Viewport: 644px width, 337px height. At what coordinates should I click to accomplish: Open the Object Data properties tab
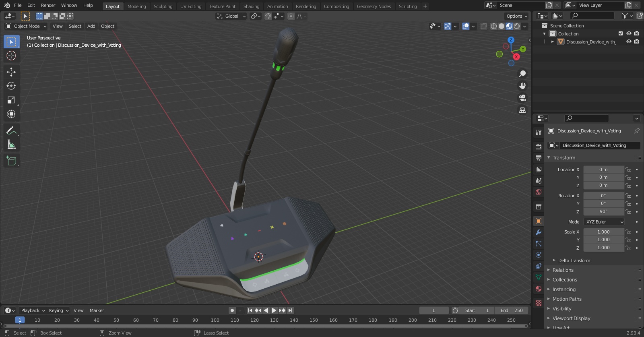(x=539, y=277)
